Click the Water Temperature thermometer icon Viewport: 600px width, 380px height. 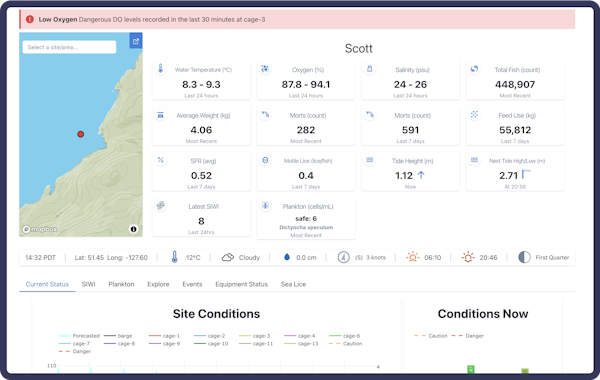[x=161, y=69]
